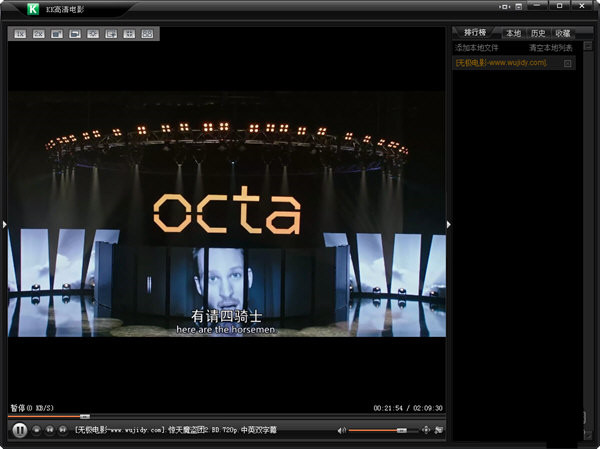Set video to 1x size

(20, 34)
